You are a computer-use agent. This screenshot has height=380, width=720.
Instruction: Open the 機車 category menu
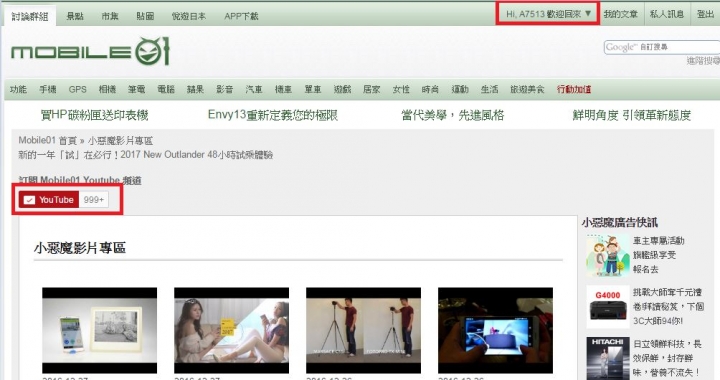pyautogui.click(x=283, y=89)
